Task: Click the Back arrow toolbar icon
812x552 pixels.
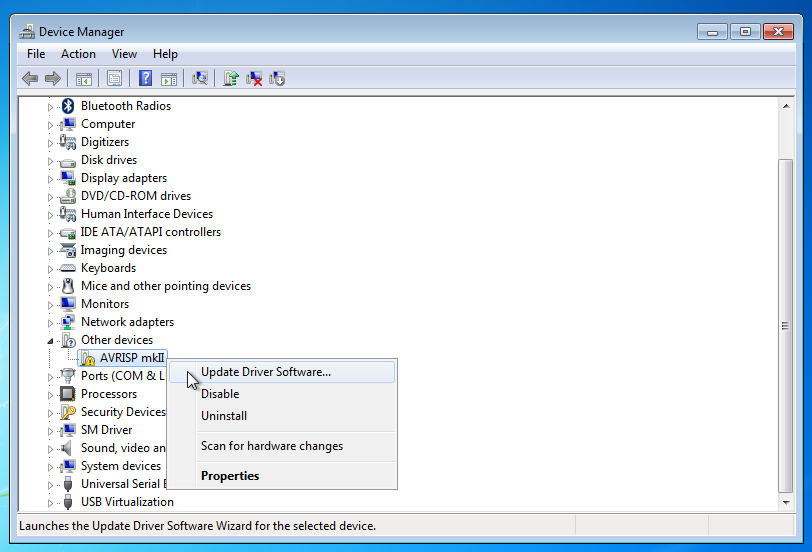Action: tap(30, 78)
